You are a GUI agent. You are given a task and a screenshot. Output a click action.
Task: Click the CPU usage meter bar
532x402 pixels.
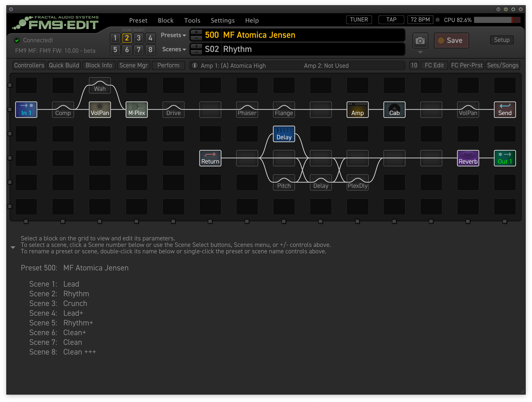[497, 20]
